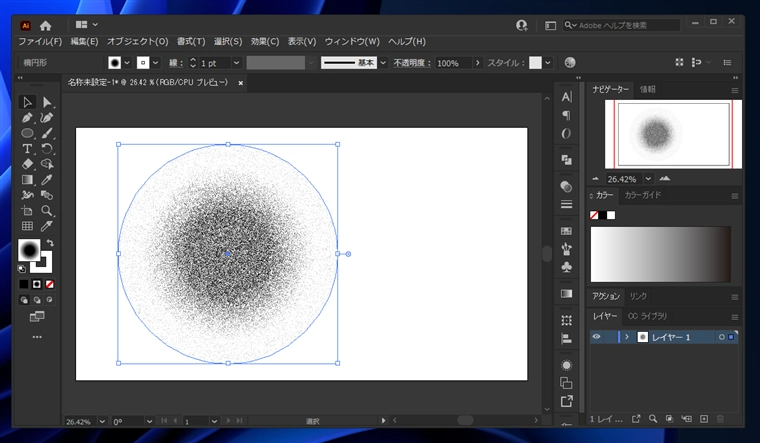Set None mode below fill box
Screen dimensions: 760x443
(x=49, y=284)
